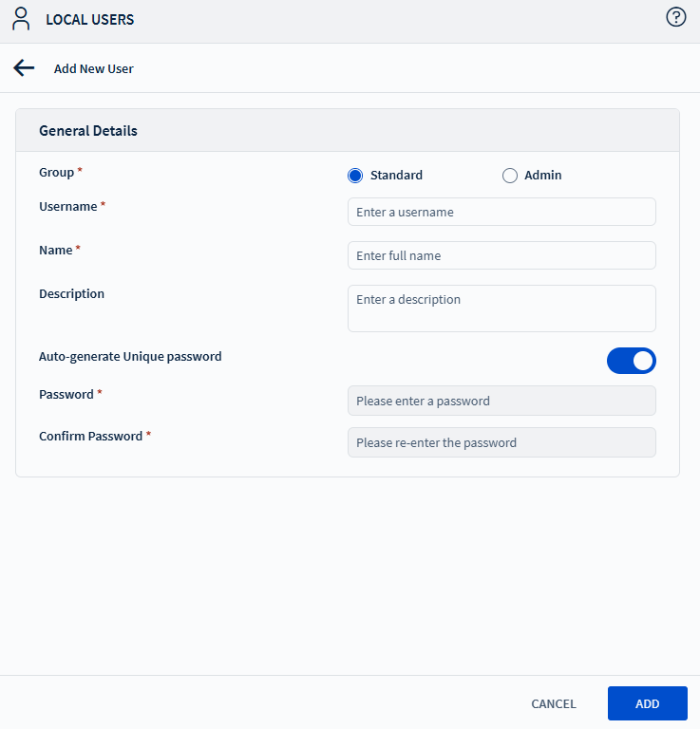Click the Add New User heading
The height and width of the screenshot is (729, 700).
(94, 68)
